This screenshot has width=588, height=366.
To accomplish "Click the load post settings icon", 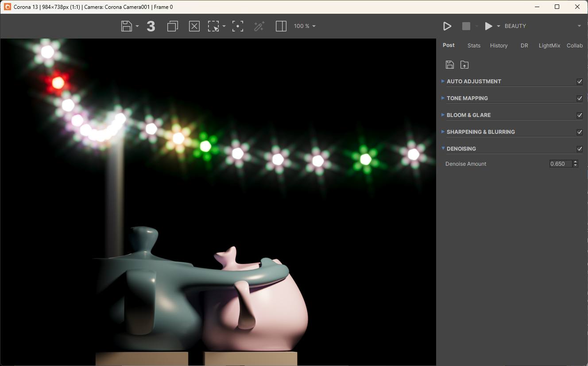I will point(464,65).
